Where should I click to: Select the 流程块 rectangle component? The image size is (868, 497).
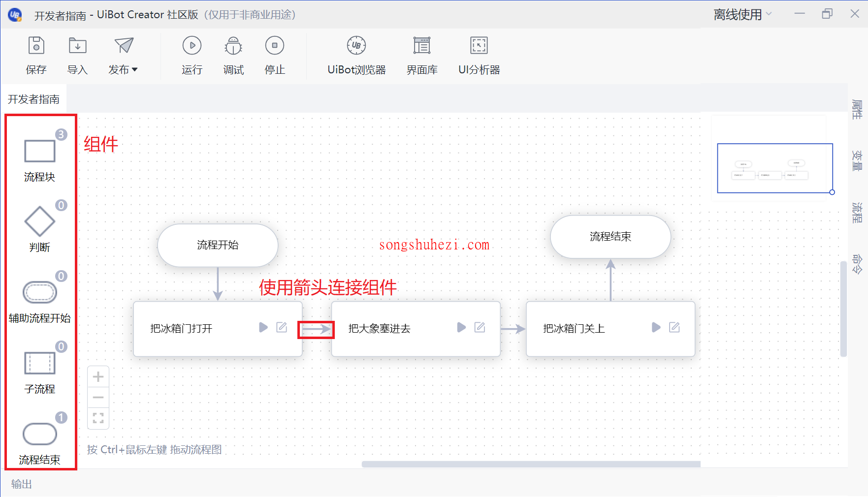coord(40,151)
